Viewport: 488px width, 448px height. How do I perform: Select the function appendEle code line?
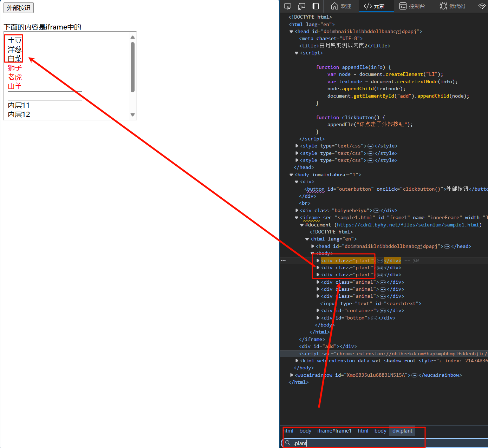(x=353, y=67)
